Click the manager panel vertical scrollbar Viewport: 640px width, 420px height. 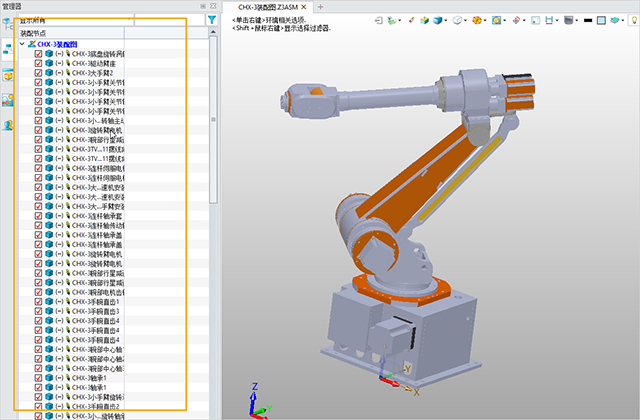[213, 200]
